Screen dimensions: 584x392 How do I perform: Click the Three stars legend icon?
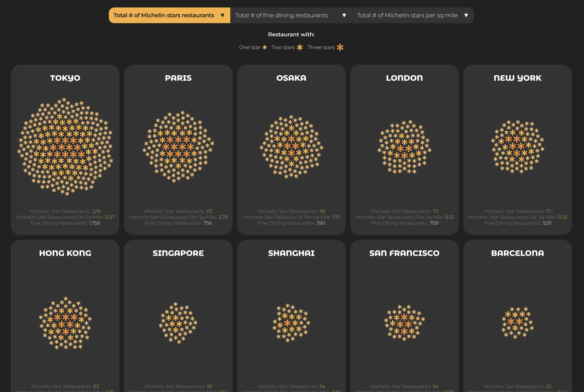(340, 47)
